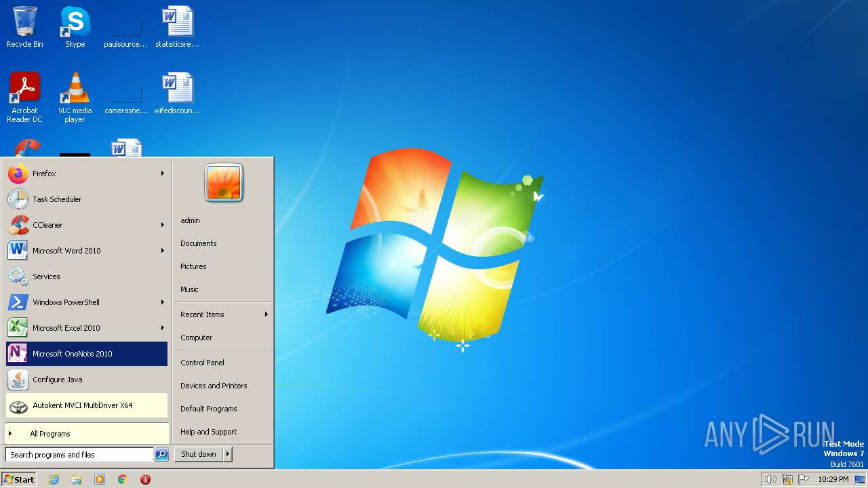Open Services from the Start menu

[x=87, y=277]
